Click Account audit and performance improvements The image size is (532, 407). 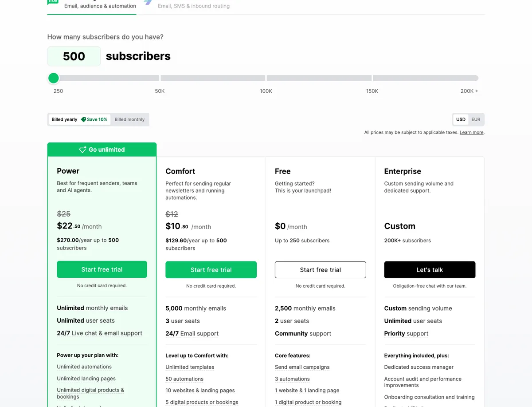click(x=423, y=382)
